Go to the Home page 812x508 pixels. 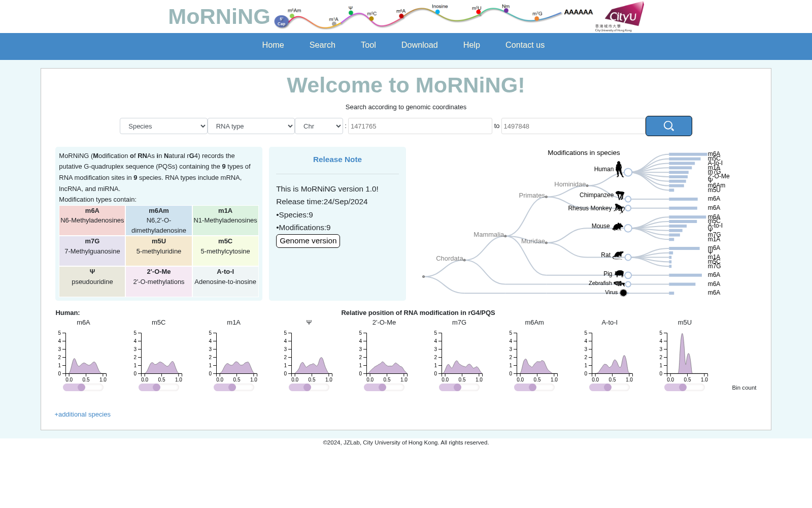point(273,45)
